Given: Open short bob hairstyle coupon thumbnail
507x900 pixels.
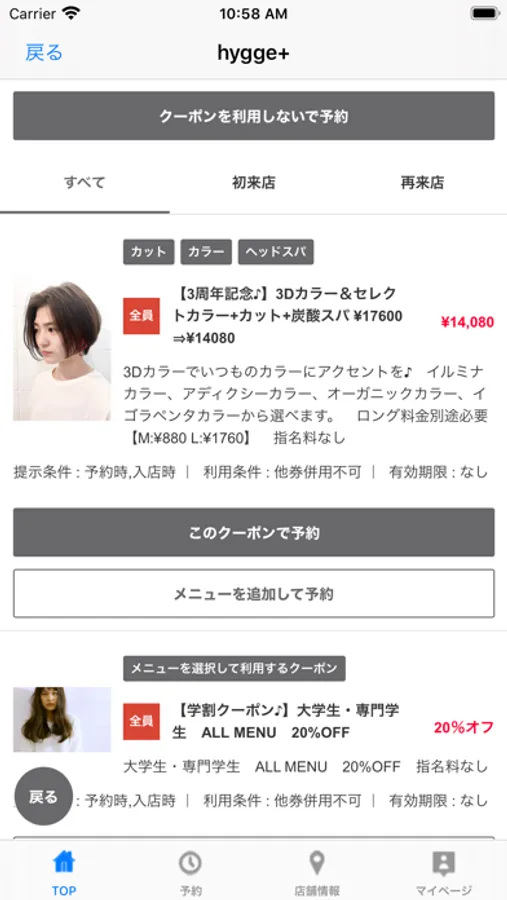Looking at the screenshot, I should 62,348.
